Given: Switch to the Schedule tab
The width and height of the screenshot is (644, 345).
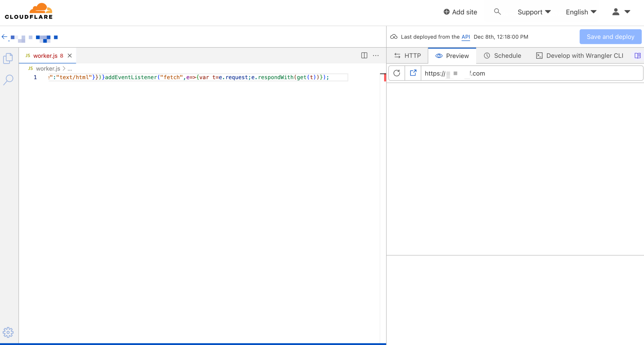Looking at the screenshot, I should pos(503,56).
